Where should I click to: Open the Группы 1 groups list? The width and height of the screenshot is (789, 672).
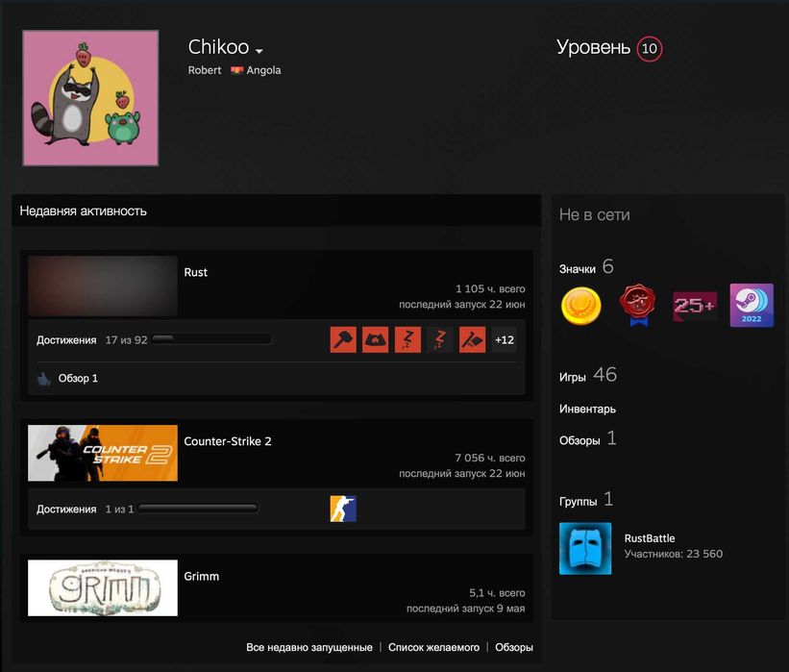point(586,500)
